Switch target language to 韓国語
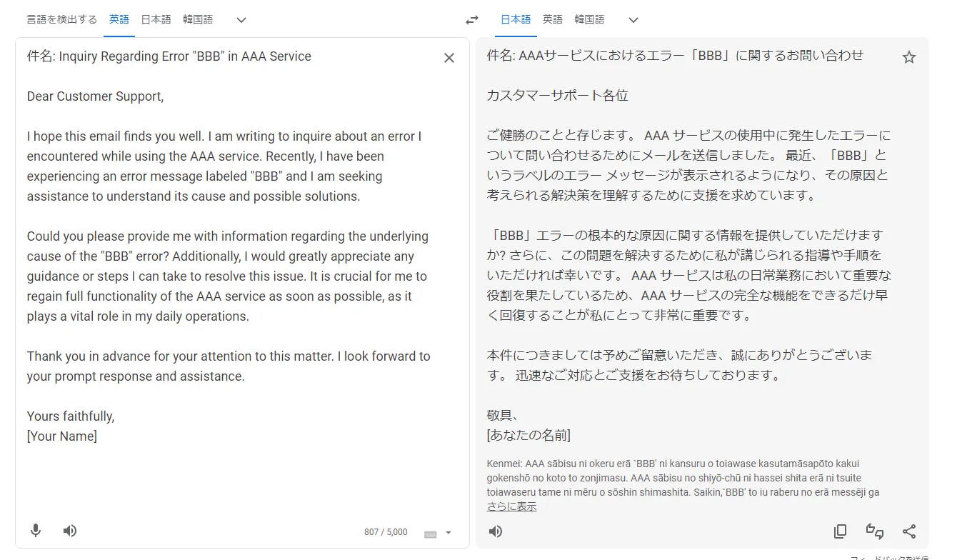The width and height of the screenshot is (957, 560). [589, 20]
